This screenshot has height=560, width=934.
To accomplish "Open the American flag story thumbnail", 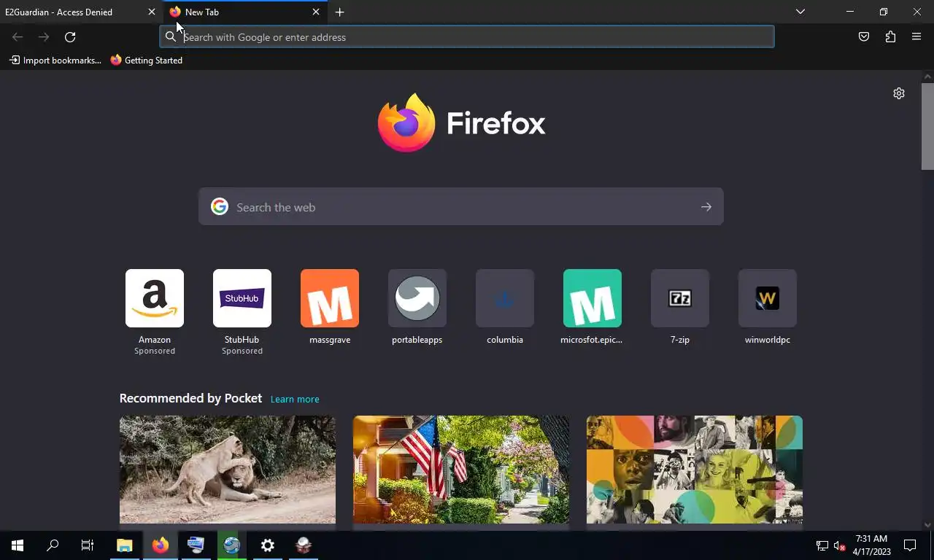I will coord(461,470).
